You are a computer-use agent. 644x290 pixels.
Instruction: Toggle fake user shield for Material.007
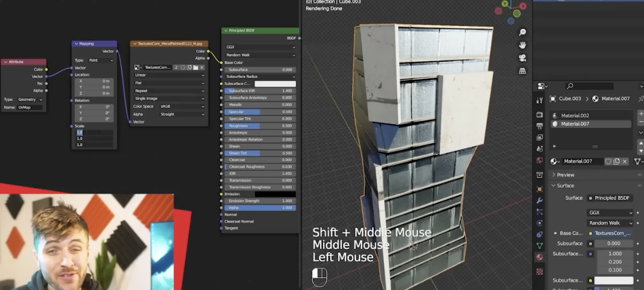coord(609,162)
